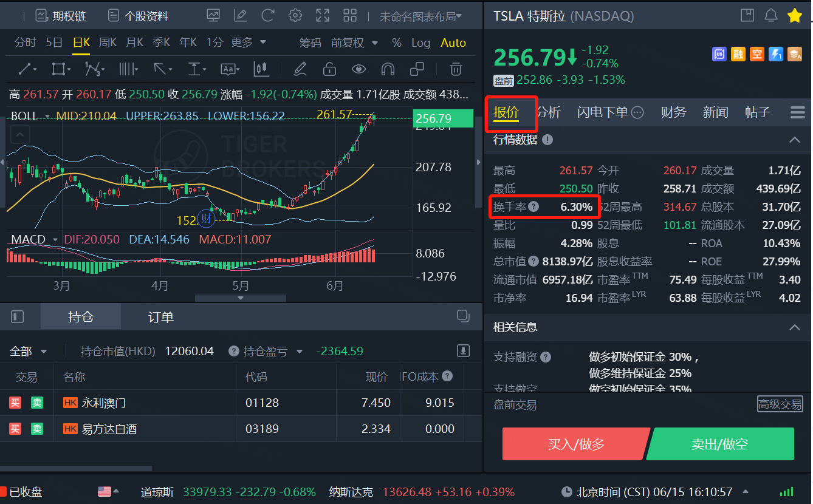Screen dimensions: 813x504
Task: Select the parallel vertical lines tool
Action: 128,69
